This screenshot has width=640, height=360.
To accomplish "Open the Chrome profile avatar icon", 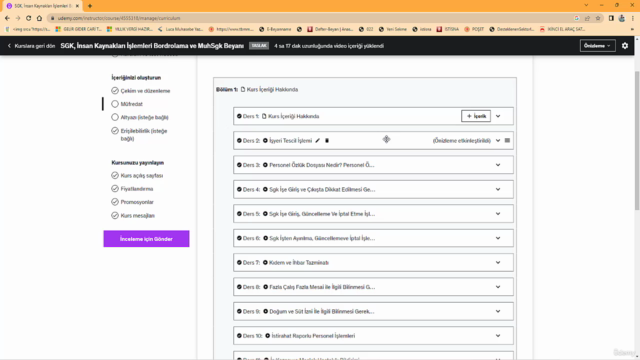I will pyautogui.click(x=622, y=18).
